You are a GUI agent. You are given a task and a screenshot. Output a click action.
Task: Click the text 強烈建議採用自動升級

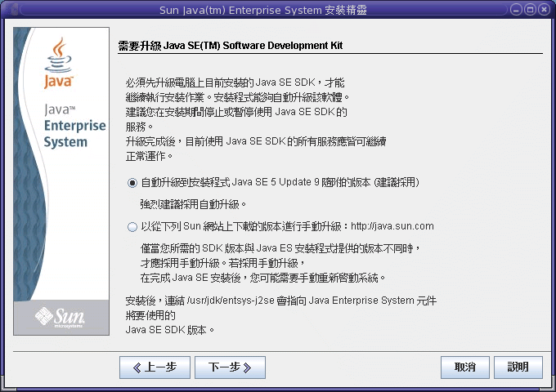click(x=193, y=204)
